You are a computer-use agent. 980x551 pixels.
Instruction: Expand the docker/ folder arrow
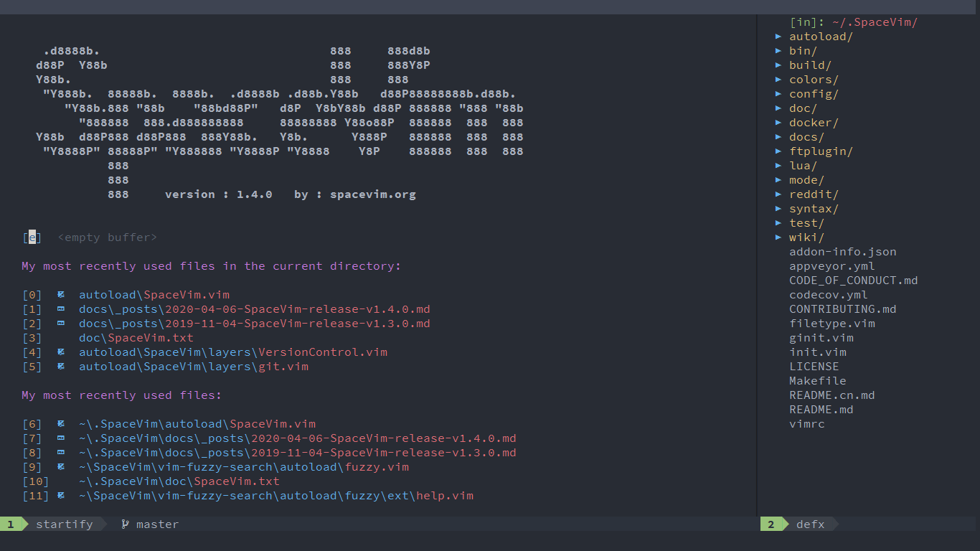click(778, 122)
